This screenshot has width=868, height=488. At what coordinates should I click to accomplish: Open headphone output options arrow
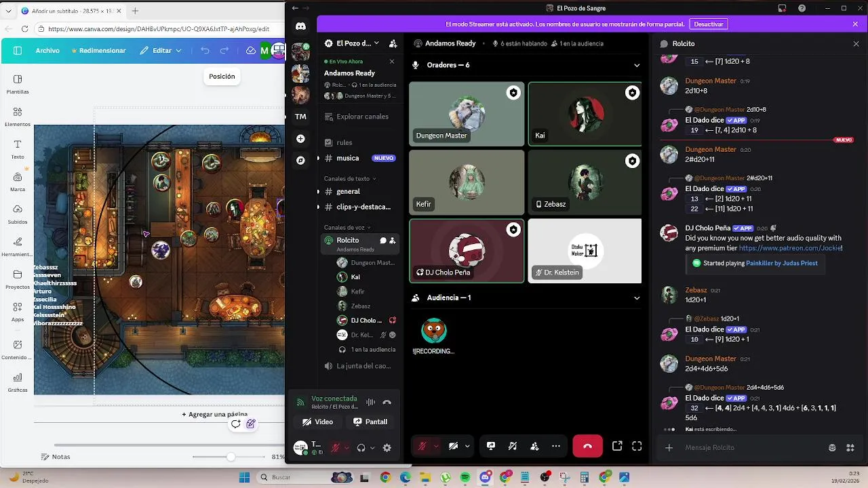click(372, 448)
